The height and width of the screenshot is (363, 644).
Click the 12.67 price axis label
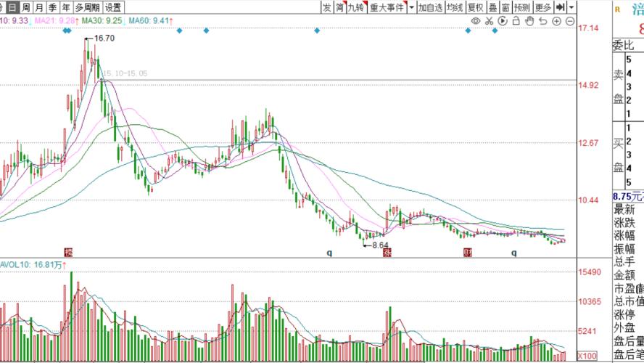coord(589,142)
